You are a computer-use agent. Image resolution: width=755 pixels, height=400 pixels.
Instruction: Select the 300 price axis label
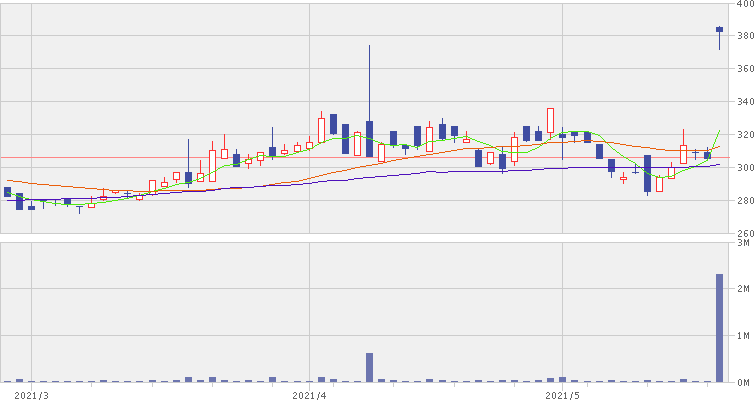tap(745, 168)
